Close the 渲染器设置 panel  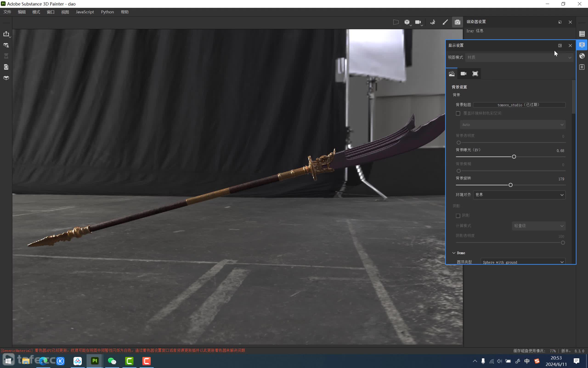point(570,22)
